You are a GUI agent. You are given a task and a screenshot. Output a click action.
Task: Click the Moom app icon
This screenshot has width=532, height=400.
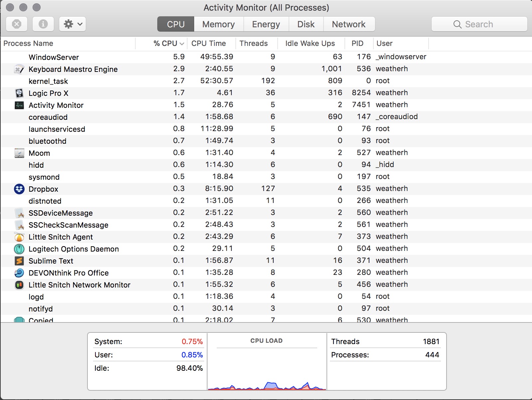tap(19, 153)
